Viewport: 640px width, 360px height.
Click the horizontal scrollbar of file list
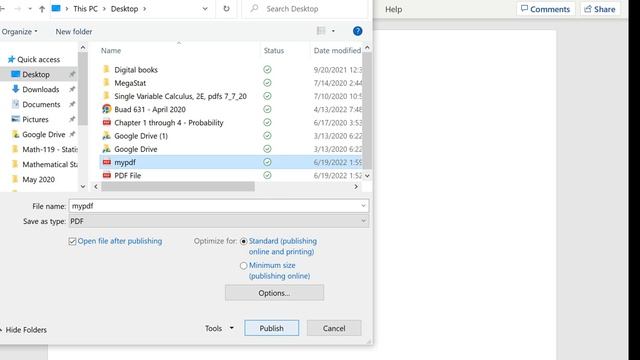(178, 187)
